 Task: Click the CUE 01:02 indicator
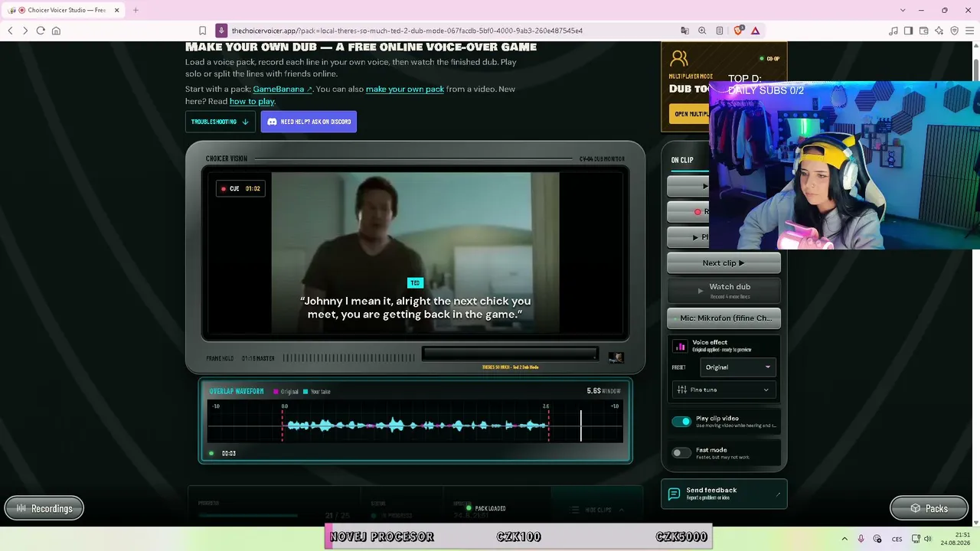(x=241, y=188)
